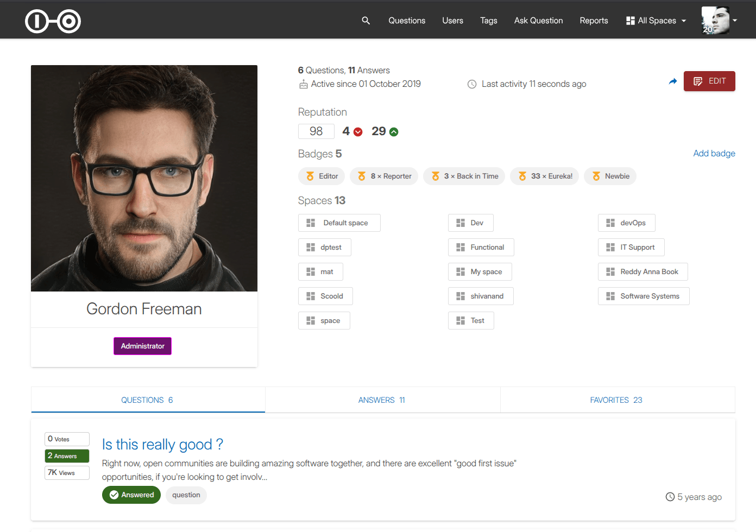Go to the Questions menu item
This screenshot has height=532, width=756.
click(407, 21)
